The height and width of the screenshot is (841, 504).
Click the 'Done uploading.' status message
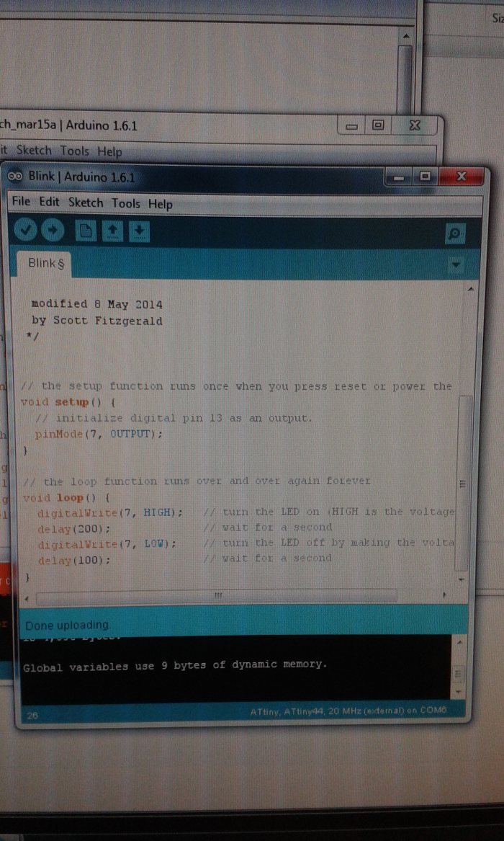tap(68, 625)
